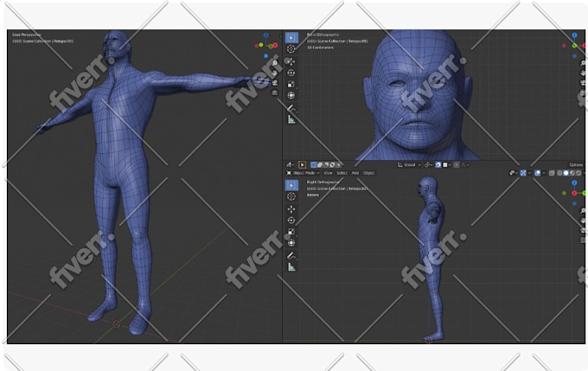
Task: Open the snapping options dropdown
Action: coord(446,164)
